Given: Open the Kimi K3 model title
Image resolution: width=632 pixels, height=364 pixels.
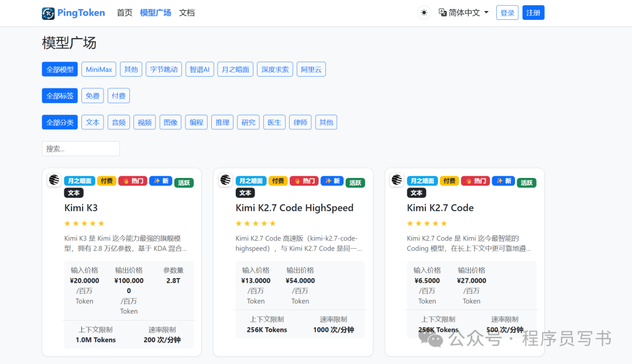Looking at the screenshot, I should click(x=81, y=208).
